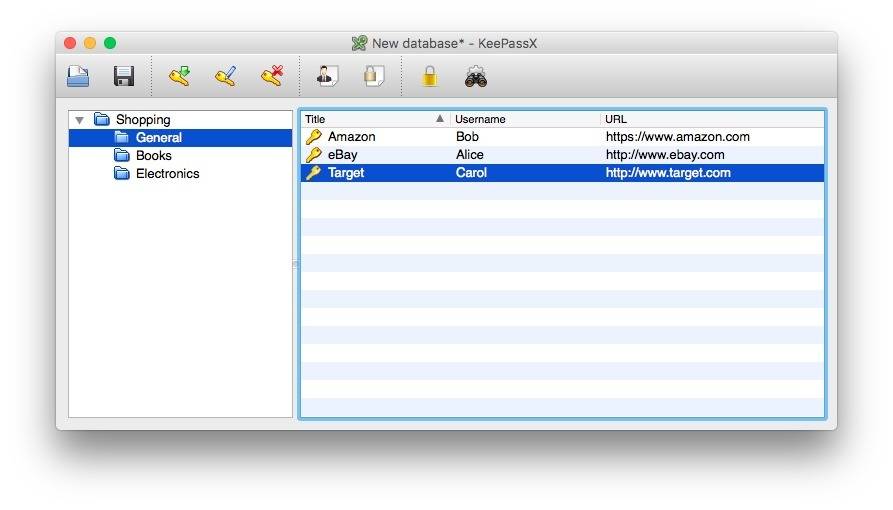The width and height of the screenshot is (893, 510).
Task: Click Electronics folder icon
Action: click(121, 173)
